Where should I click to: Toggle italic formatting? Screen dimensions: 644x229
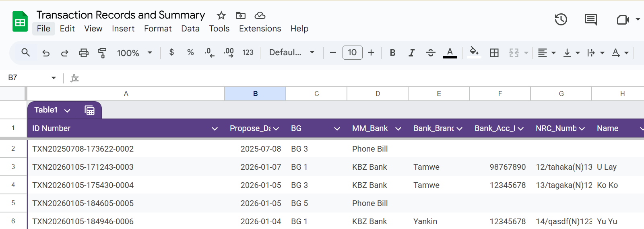411,53
